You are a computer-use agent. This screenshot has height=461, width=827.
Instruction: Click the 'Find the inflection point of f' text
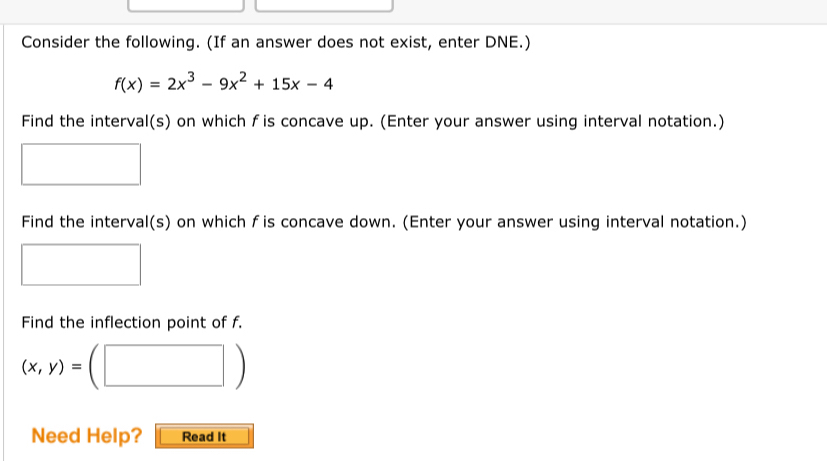132,322
